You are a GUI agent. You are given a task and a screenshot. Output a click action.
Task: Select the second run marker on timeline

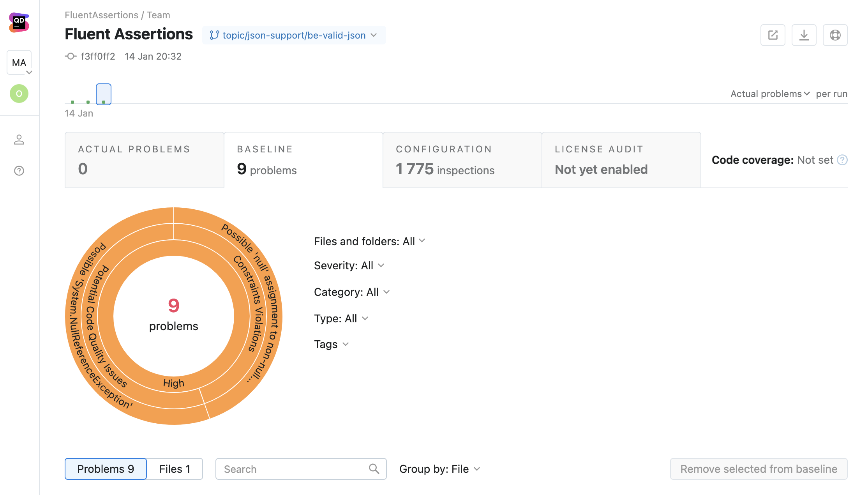click(x=88, y=102)
